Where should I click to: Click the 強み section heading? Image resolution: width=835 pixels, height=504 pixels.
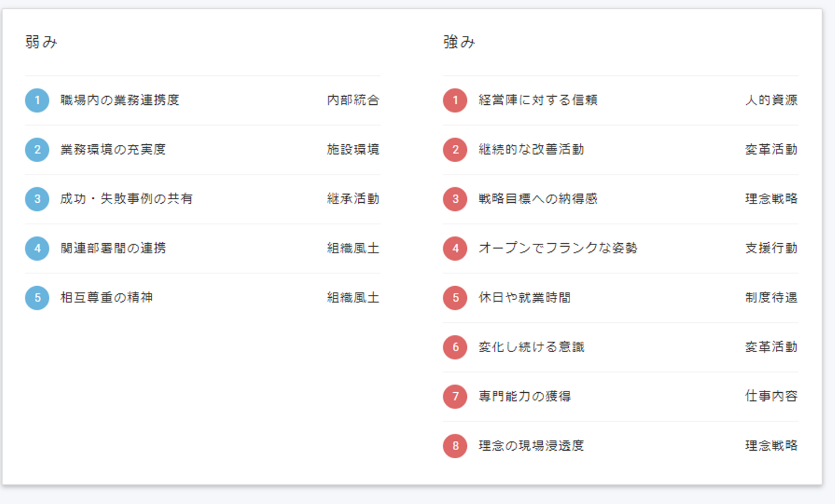coord(459,42)
